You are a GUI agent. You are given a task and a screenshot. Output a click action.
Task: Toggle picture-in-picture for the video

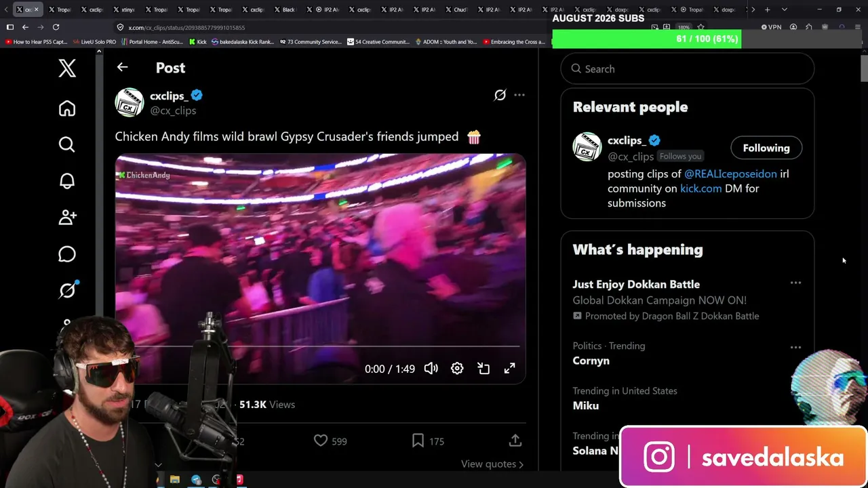point(484,368)
